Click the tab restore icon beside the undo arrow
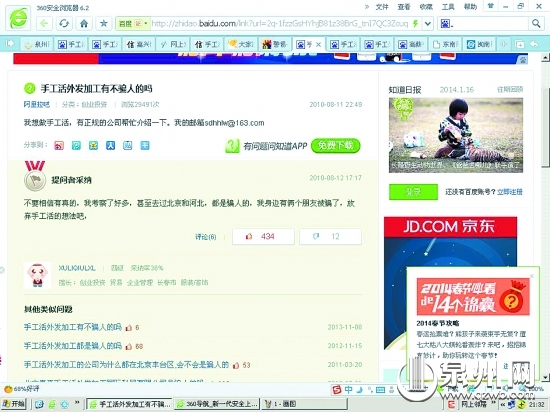550x412 pixels. [519, 44]
